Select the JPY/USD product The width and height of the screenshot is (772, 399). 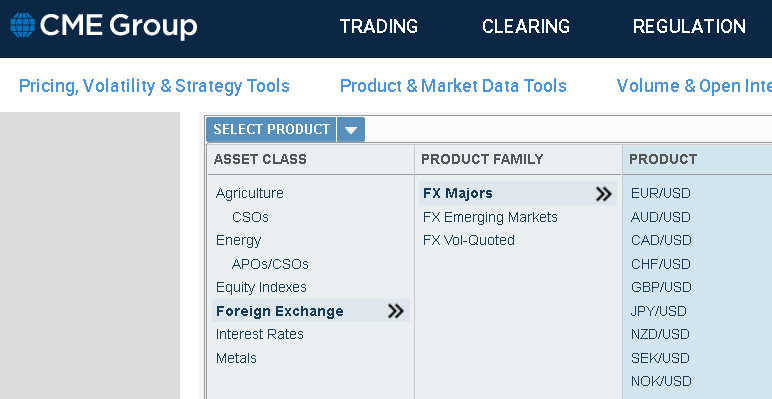point(658,311)
